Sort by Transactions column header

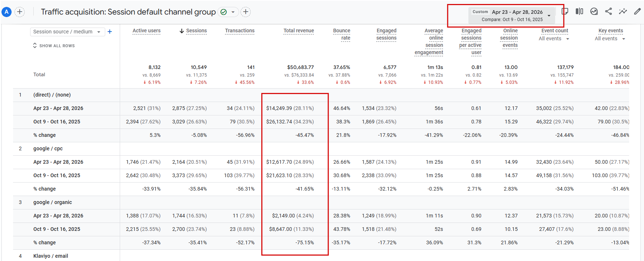tap(240, 31)
